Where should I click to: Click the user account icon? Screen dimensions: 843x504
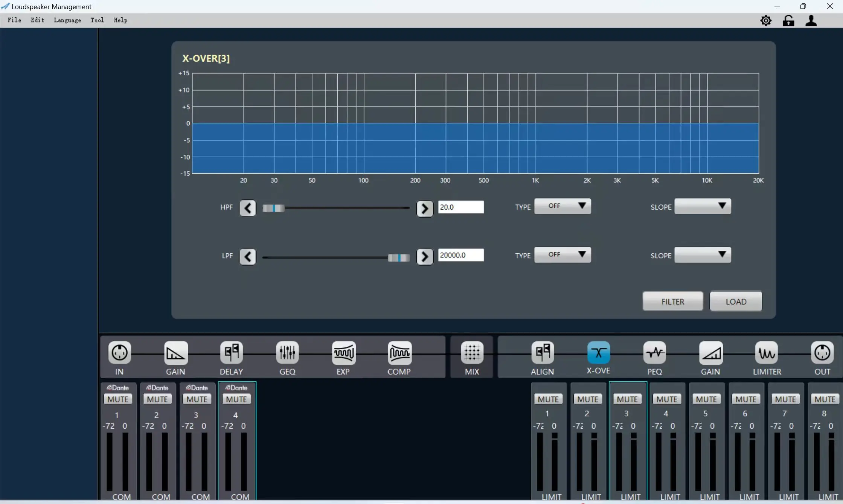pyautogui.click(x=811, y=21)
